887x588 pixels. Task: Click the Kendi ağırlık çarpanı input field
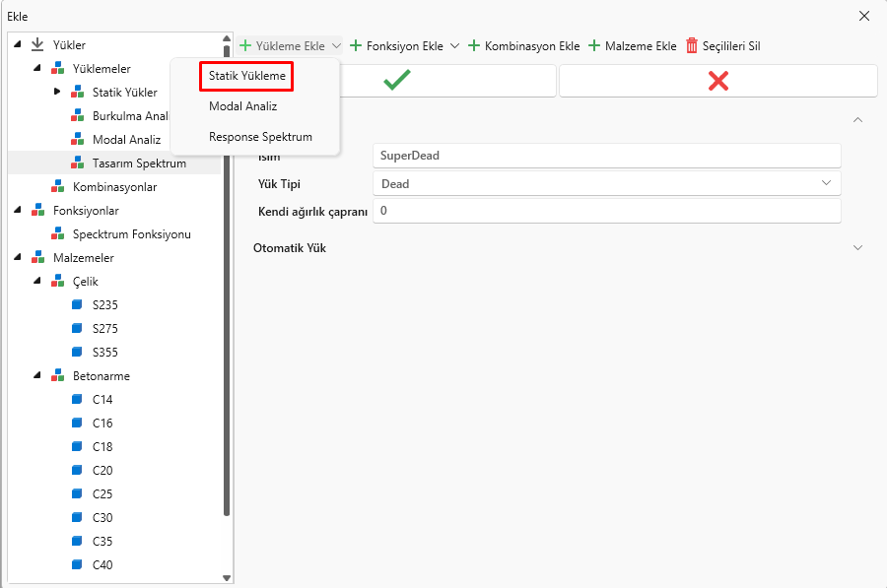tap(606, 211)
